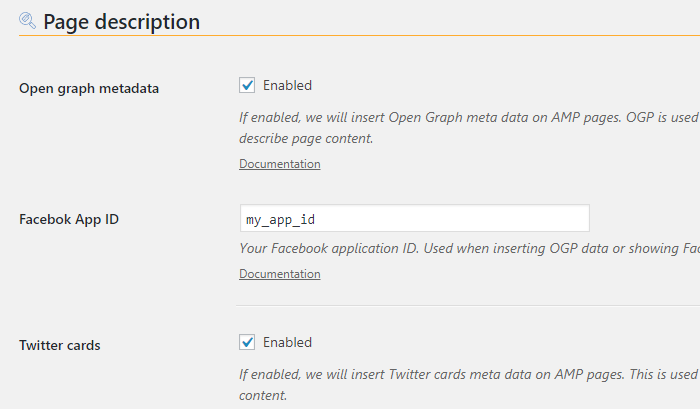Click the magnifier icon beside Page description
700x409 pixels.
pos(27,21)
